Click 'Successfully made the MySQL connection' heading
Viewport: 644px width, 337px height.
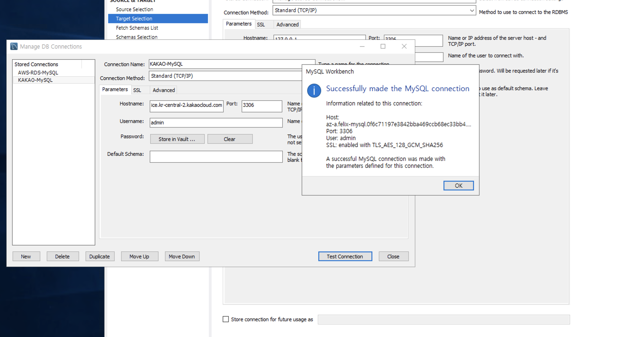click(x=398, y=89)
